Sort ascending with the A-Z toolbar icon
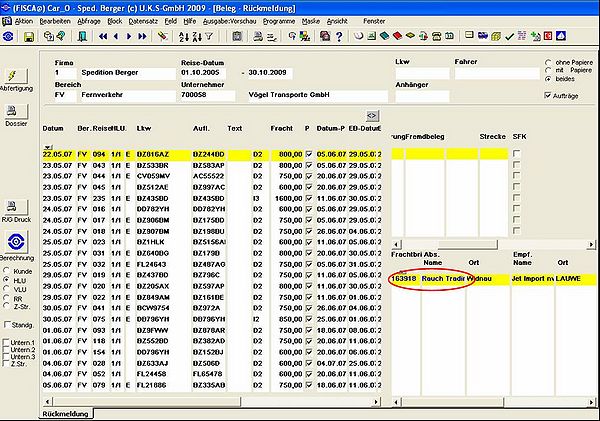The width and height of the screenshot is (600, 421). point(184,37)
